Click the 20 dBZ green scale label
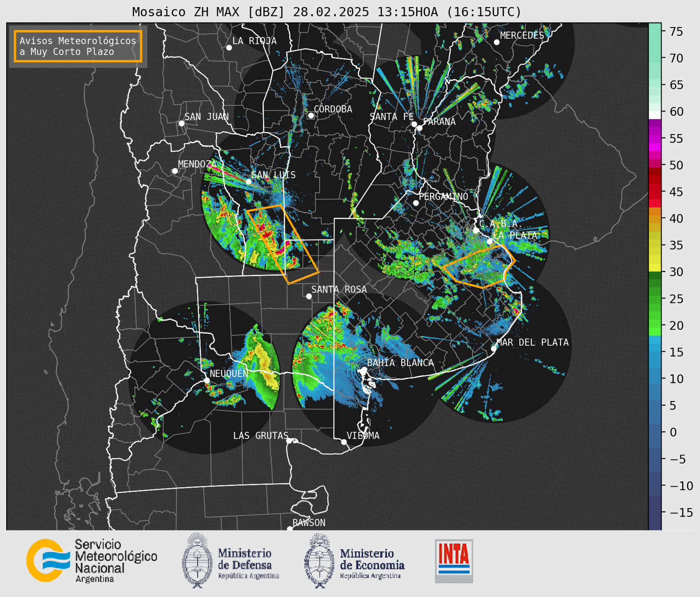This screenshot has width=700, height=597. (x=676, y=325)
